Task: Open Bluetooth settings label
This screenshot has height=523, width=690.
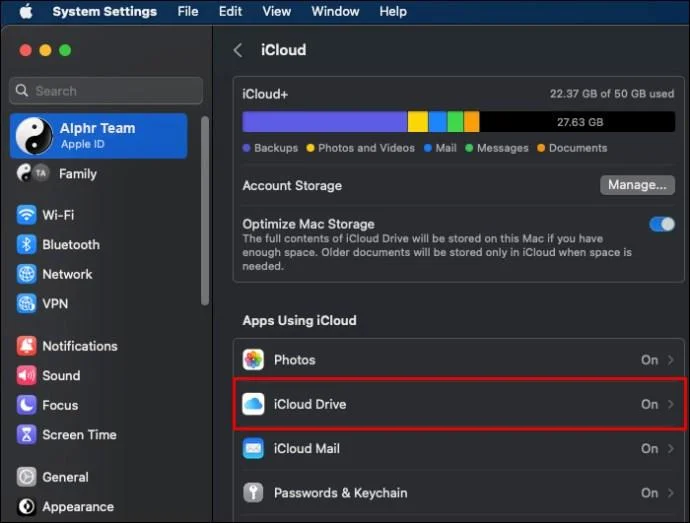Action: pos(71,245)
